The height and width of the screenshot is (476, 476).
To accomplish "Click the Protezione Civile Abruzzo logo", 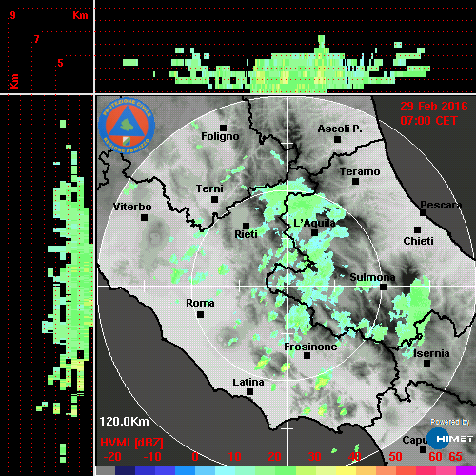I will (127, 126).
